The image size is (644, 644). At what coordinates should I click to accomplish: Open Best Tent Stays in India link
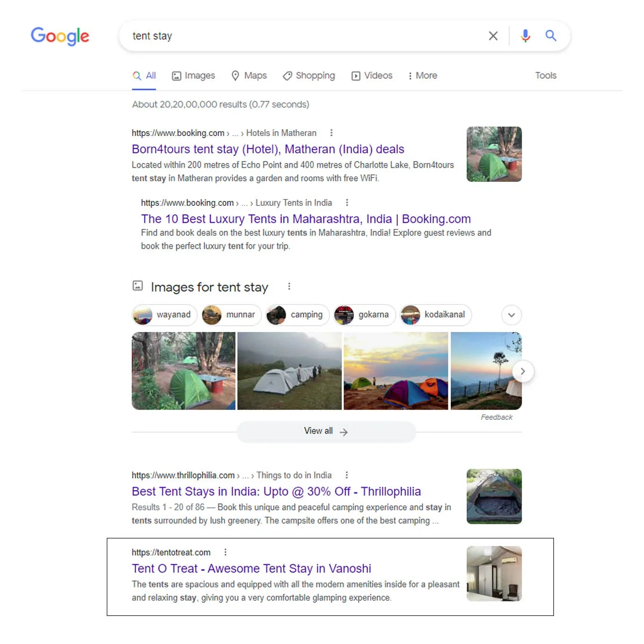[276, 491]
